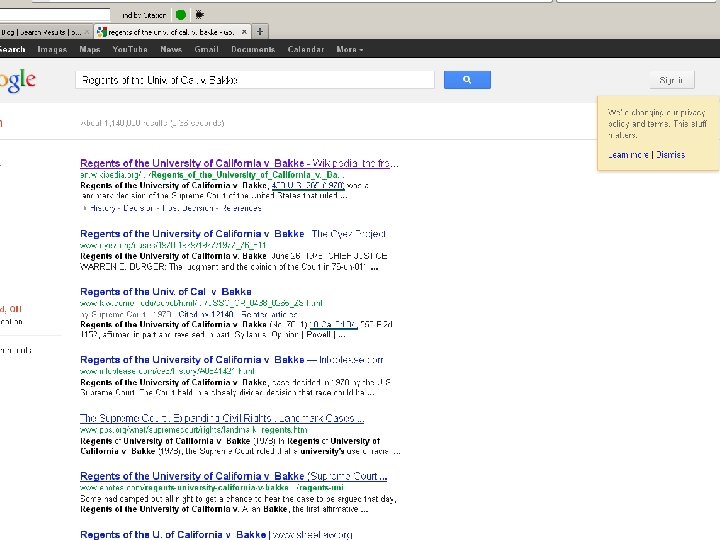Viewport: 720px width, 540px height.
Task: Open the Infoplease Bakke result
Action: pos(231,360)
